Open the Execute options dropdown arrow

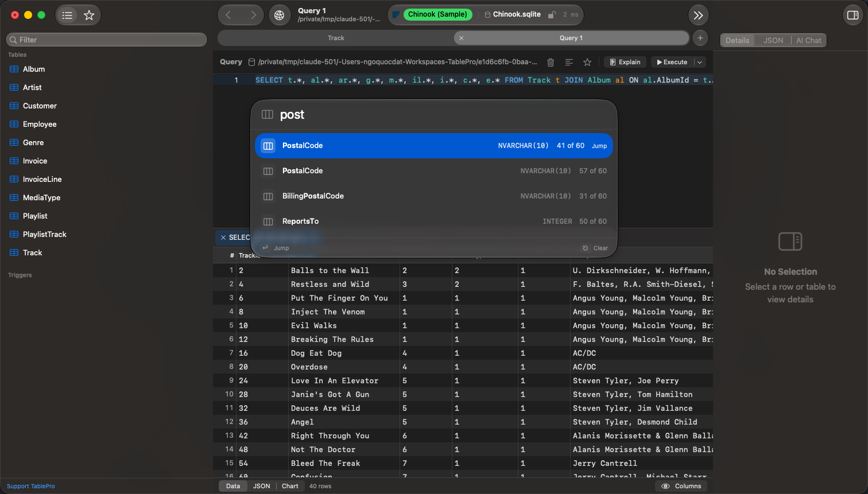point(699,62)
